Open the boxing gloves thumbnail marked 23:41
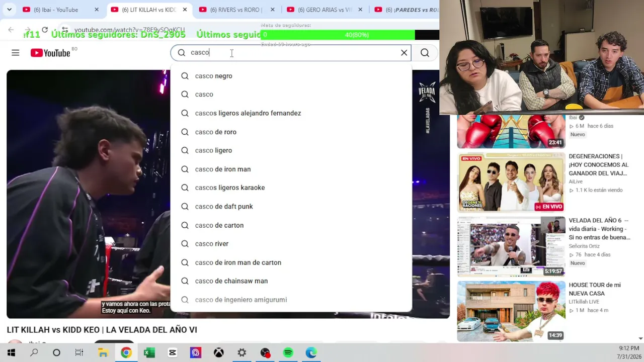Screen dimensions: 644x362 [511, 132]
